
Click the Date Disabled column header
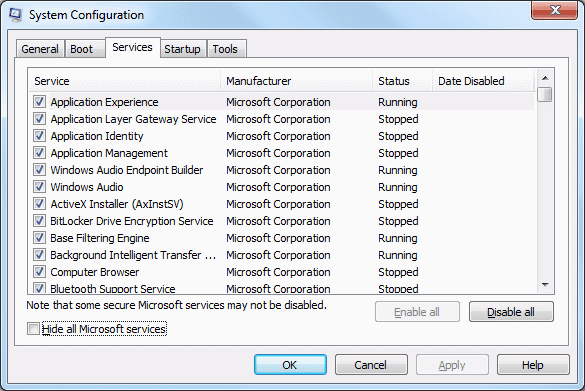484,81
